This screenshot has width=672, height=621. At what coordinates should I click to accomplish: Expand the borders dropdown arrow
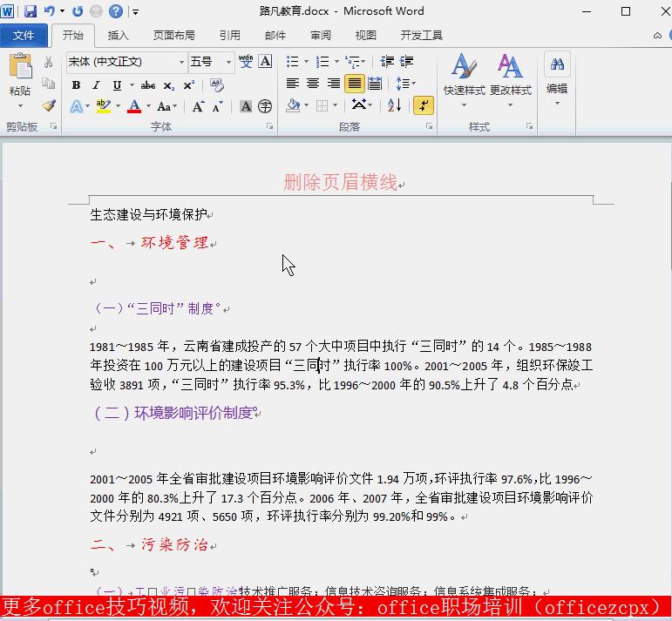[336, 105]
